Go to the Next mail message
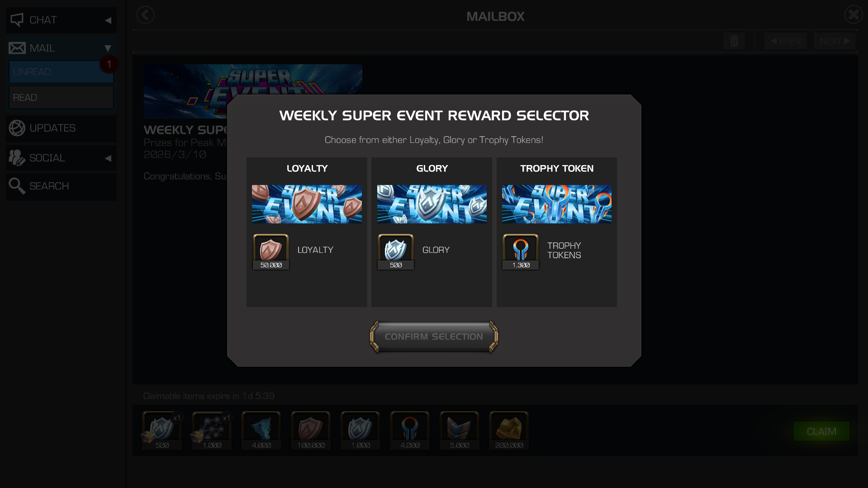The height and width of the screenshot is (488, 868). (835, 41)
